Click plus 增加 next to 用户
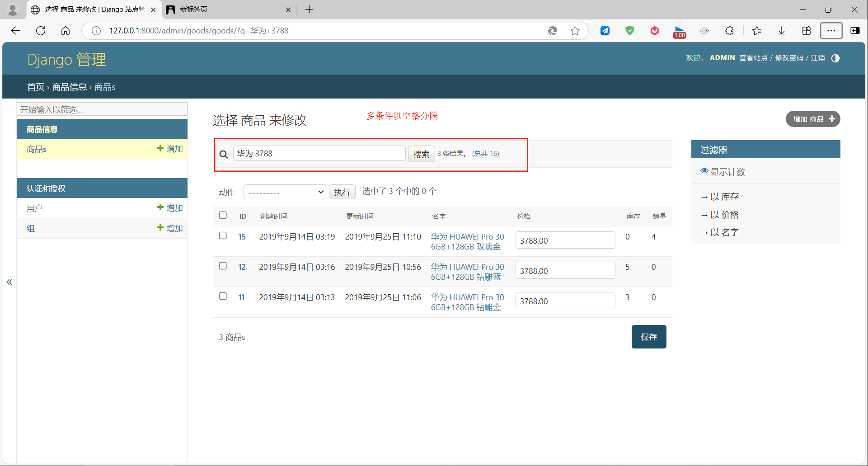 (x=170, y=208)
